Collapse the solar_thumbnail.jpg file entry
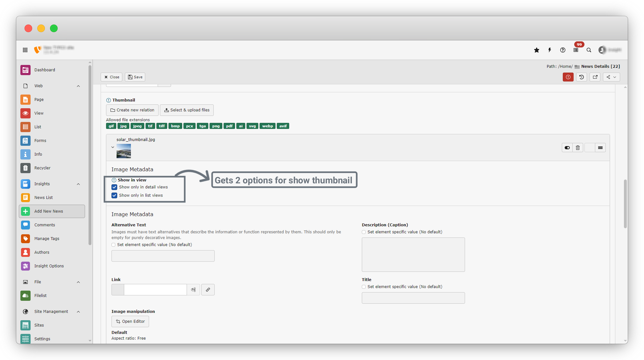This screenshot has height=360, width=644. 113,147
